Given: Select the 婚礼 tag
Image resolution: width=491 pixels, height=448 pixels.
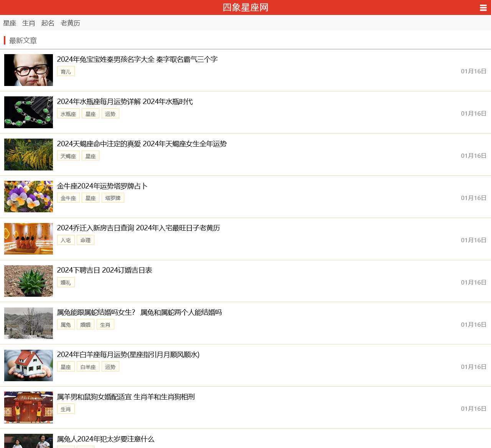Looking at the screenshot, I should point(66,283).
